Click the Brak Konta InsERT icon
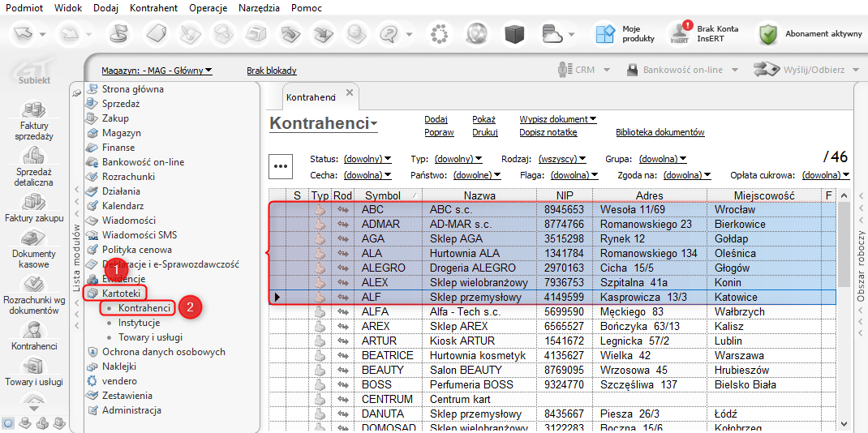 click(x=681, y=33)
